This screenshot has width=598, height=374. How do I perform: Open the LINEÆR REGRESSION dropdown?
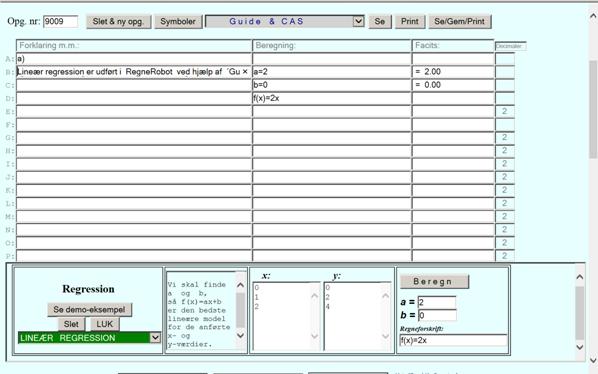click(89, 338)
